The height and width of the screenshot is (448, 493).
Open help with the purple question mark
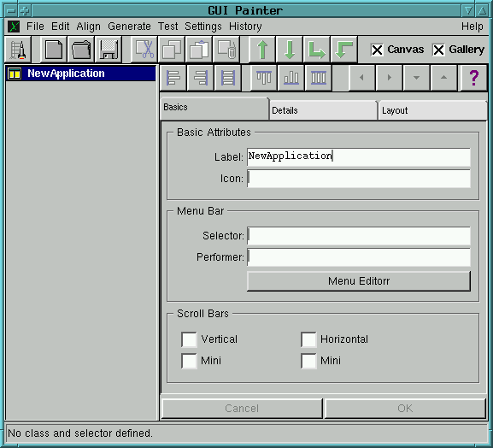click(x=474, y=78)
